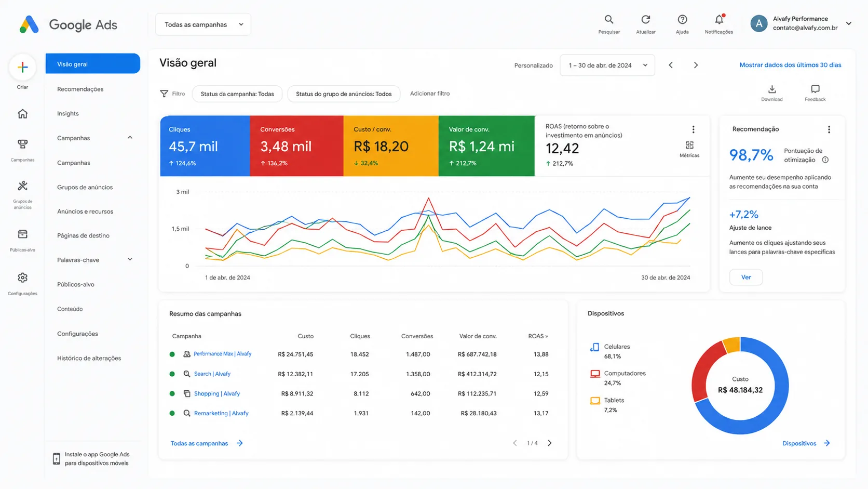Open Grupos de anúncios tools icon
Viewport: 868px width, 489px height.
(x=22, y=186)
